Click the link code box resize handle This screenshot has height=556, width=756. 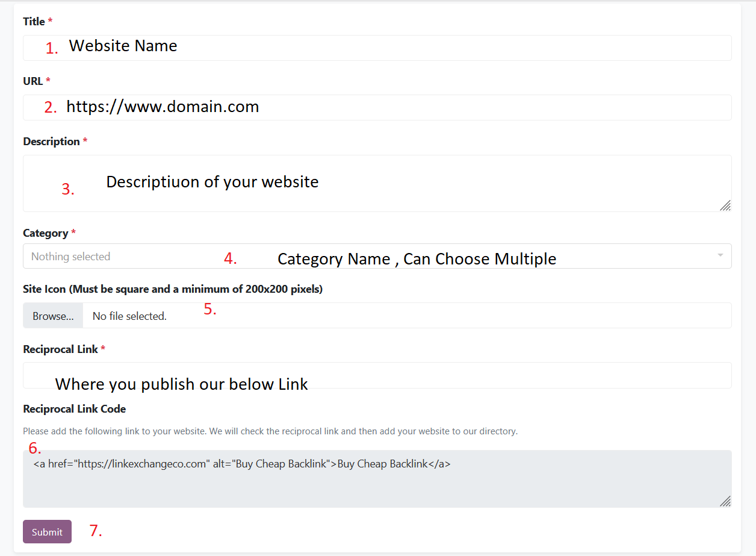(725, 501)
